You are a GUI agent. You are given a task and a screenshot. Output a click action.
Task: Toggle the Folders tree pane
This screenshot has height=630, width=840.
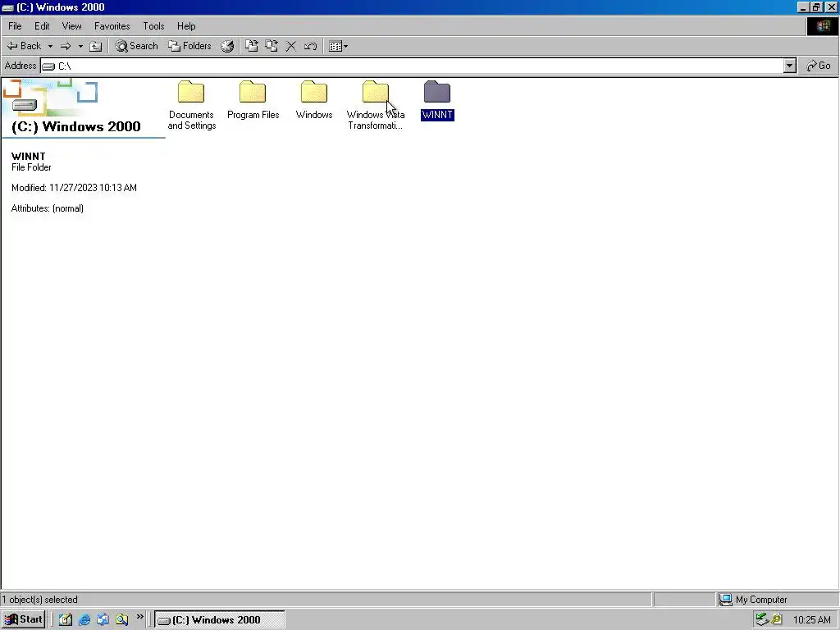[189, 46]
